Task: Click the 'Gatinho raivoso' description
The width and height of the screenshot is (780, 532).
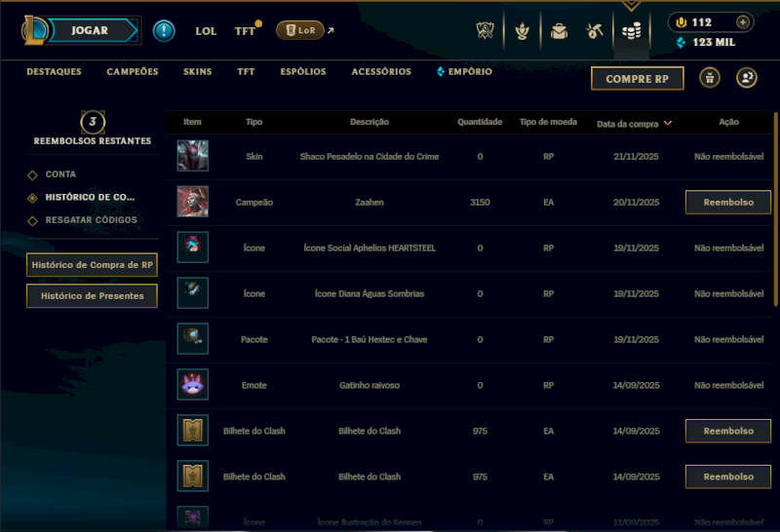Action: click(x=370, y=385)
